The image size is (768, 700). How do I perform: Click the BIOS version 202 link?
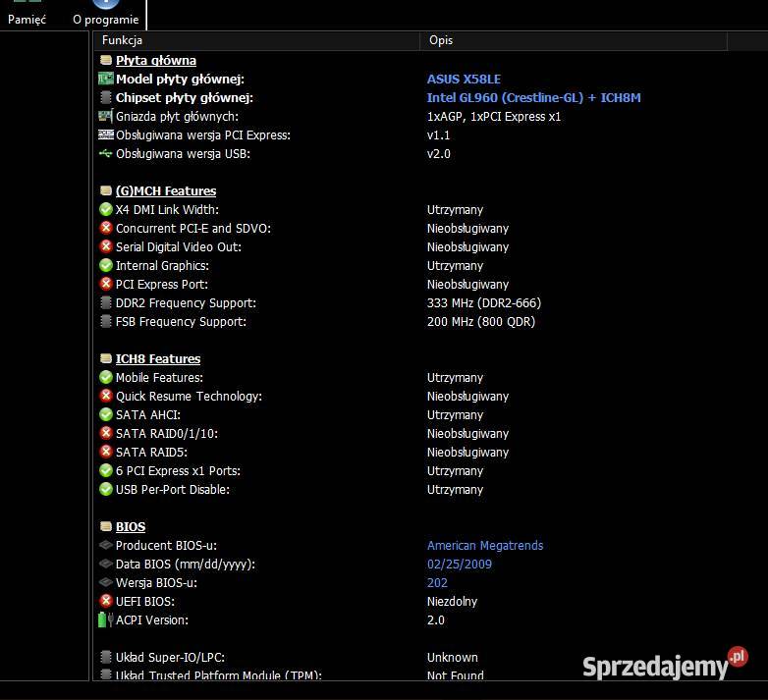437,582
